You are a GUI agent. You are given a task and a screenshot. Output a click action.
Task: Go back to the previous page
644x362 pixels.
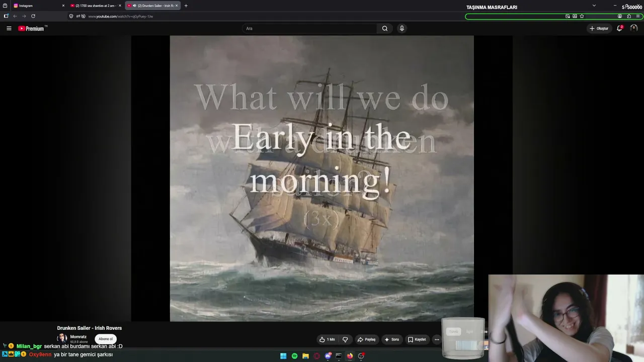click(x=15, y=16)
